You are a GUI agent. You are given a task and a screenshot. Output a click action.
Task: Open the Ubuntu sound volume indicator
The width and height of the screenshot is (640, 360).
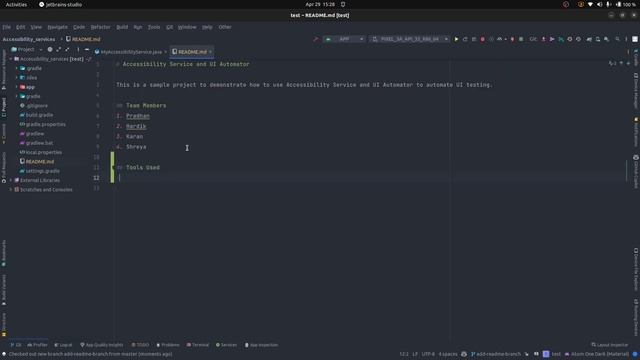click(599, 4)
